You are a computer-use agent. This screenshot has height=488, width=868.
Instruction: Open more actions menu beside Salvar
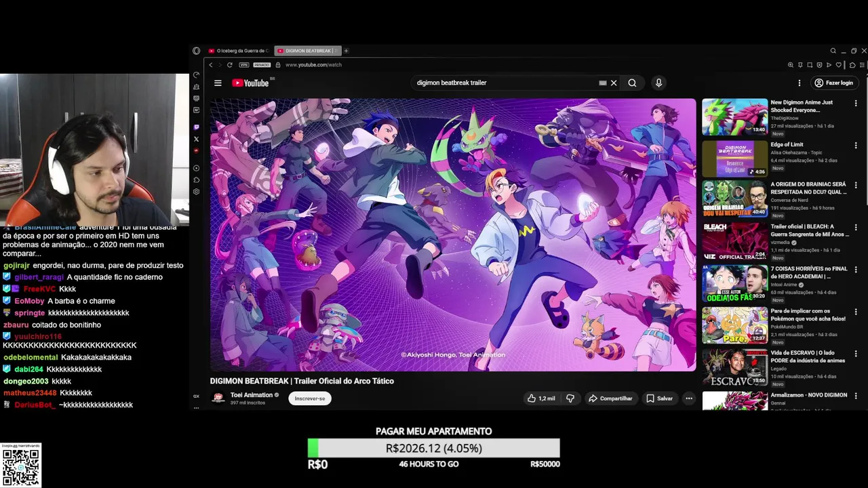point(689,399)
